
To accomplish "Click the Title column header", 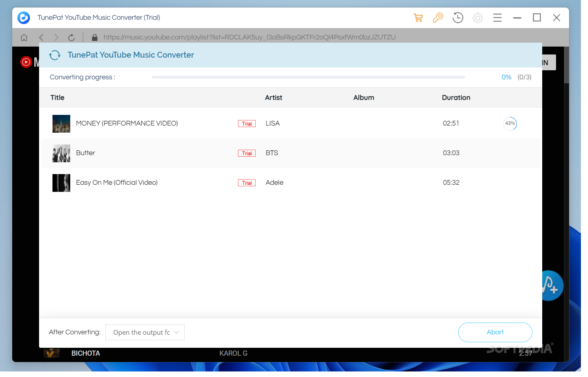I will [x=57, y=98].
